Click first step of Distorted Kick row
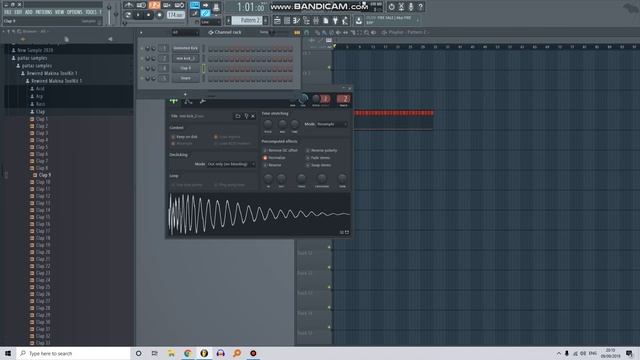This screenshot has width=640, height=360. pos(211,49)
